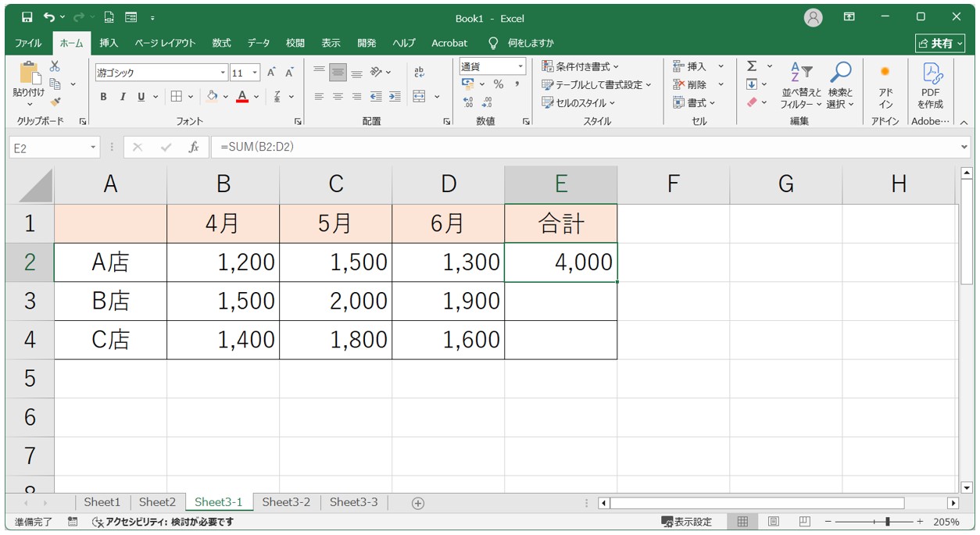Select the Format Painter brush icon
980x535 pixels.
55,101
